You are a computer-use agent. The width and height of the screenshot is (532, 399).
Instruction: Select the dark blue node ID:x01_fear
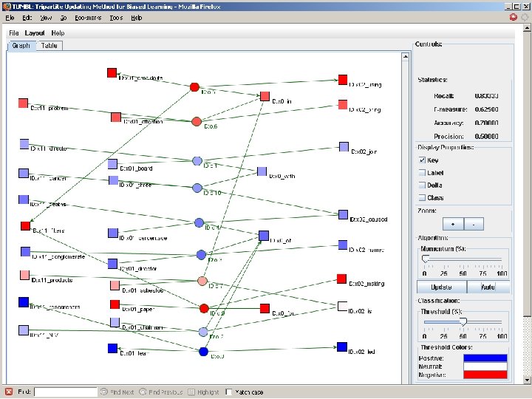click(x=112, y=349)
